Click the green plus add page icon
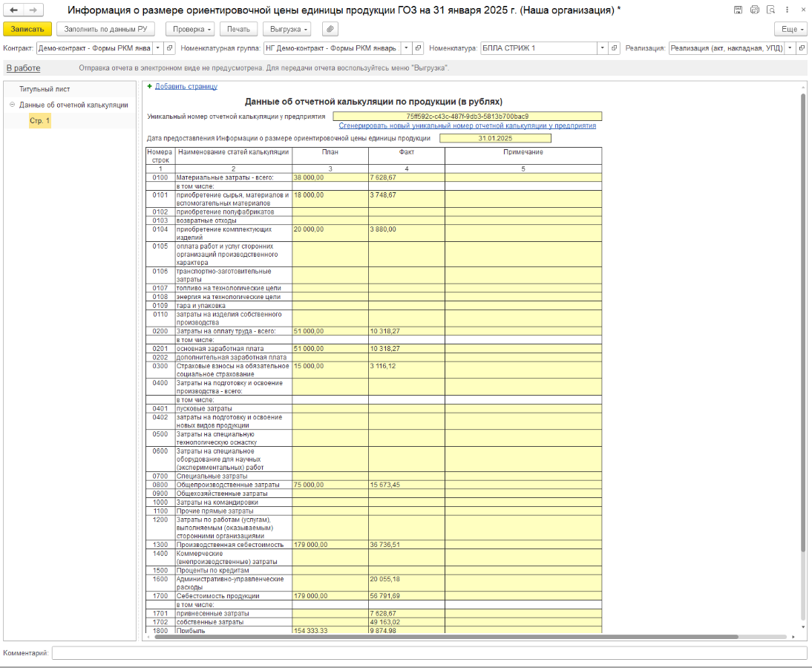The width and height of the screenshot is (812, 668). click(x=149, y=86)
